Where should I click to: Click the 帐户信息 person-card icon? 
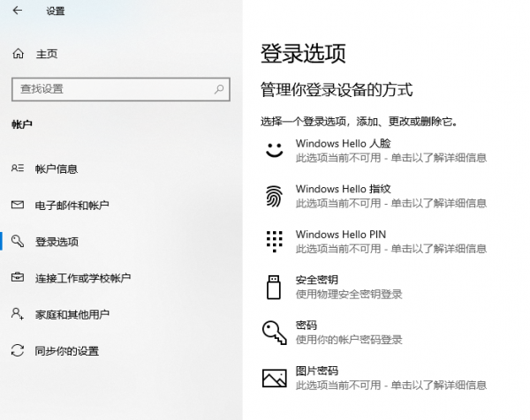[18, 169]
